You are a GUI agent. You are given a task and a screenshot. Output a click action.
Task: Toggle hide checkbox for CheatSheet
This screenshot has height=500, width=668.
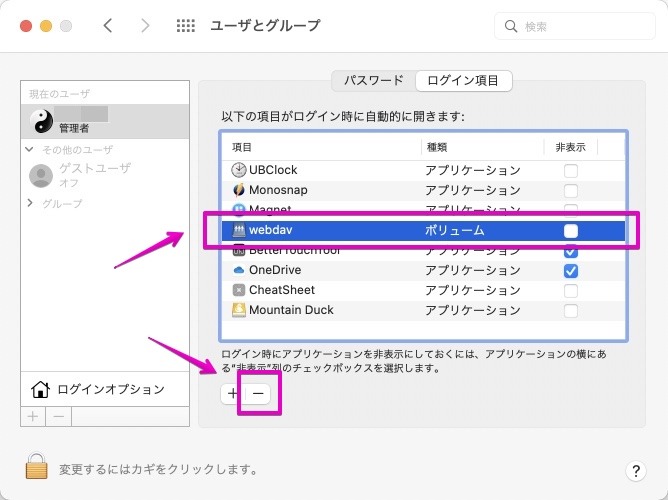tap(571, 291)
